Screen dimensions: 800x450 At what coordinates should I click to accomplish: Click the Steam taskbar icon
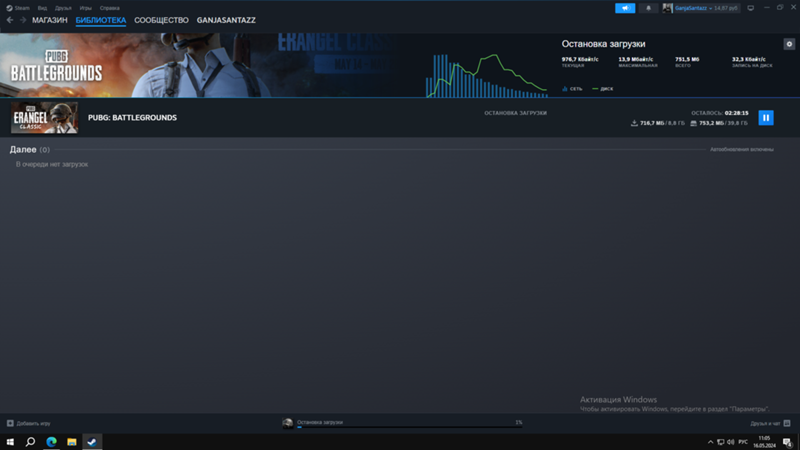tap(92, 442)
